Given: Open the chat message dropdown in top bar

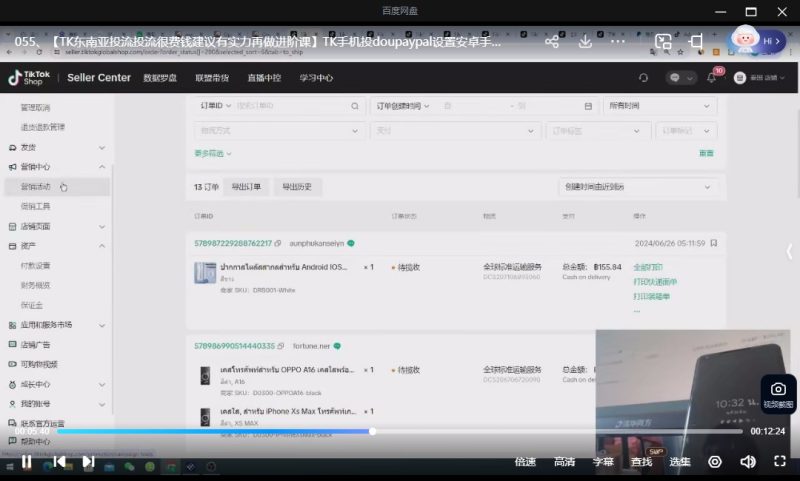Looking at the screenshot, I should (x=681, y=78).
